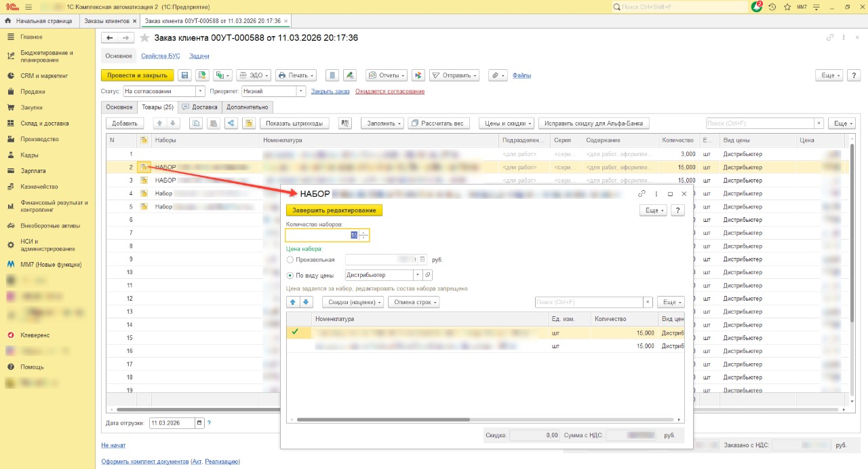Open the Отмена строк dropdown
The image size is (868, 469).
414,302
